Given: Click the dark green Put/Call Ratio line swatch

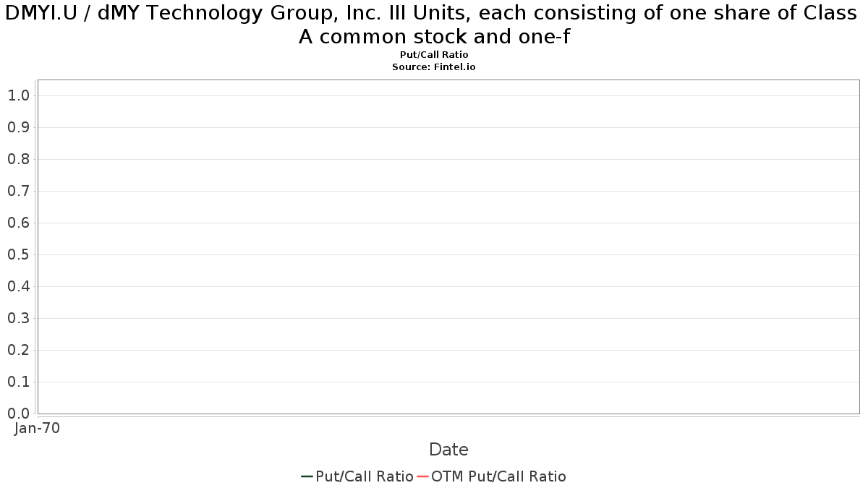Looking at the screenshot, I should click(307, 476).
